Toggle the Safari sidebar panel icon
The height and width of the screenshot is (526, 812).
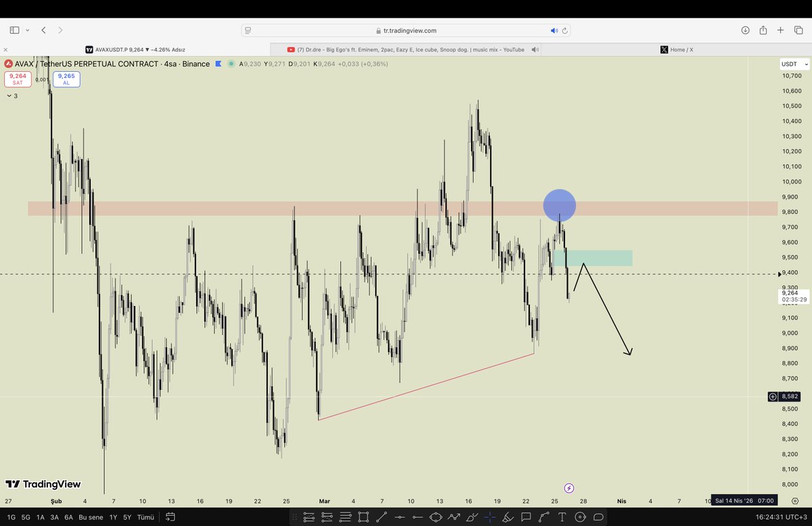point(15,30)
